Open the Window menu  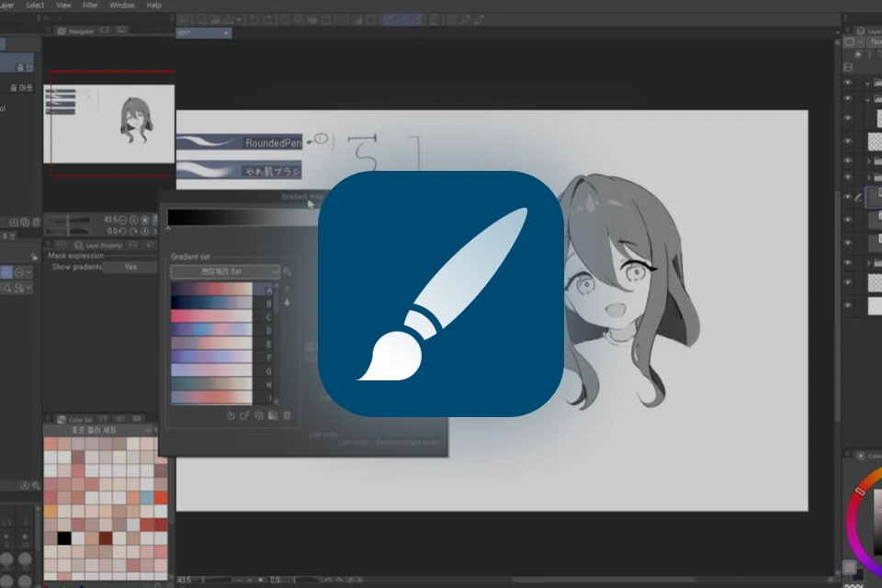click(121, 6)
